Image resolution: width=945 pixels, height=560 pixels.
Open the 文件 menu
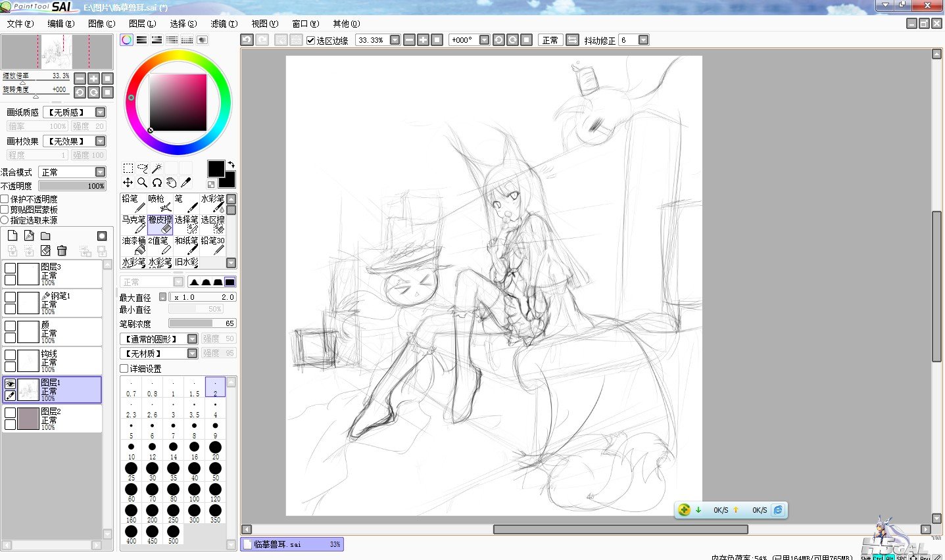coord(20,24)
